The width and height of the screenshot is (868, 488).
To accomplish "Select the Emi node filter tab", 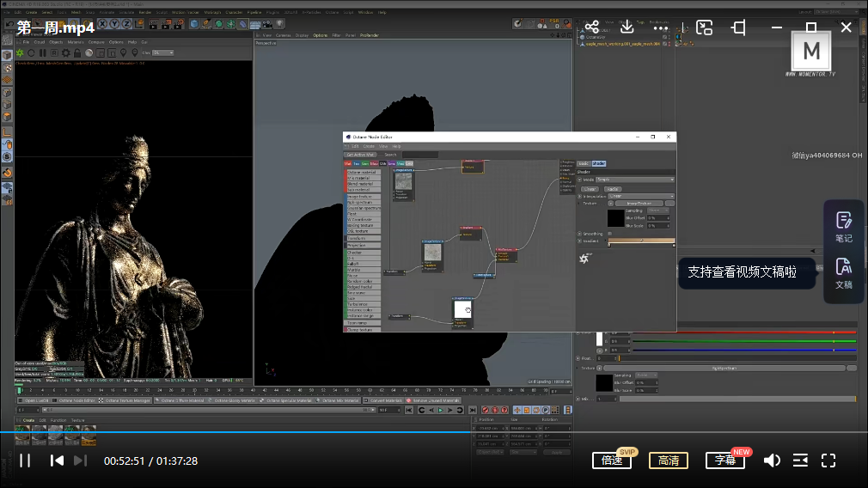I will [x=391, y=164].
